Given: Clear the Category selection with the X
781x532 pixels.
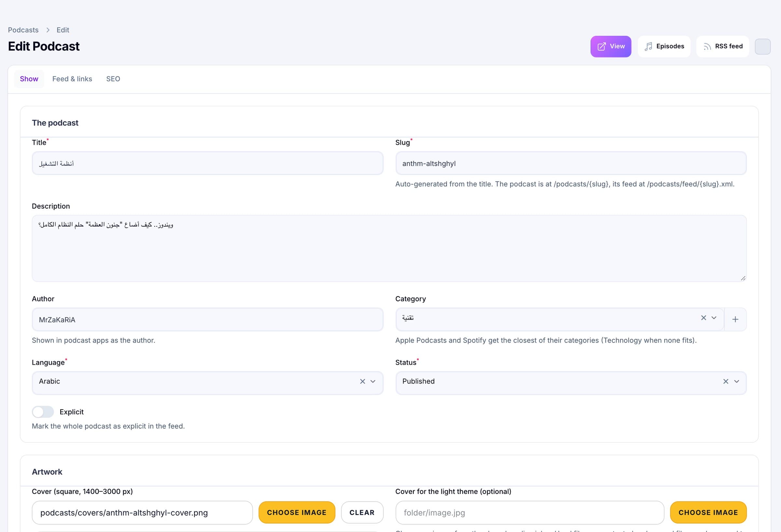Looking at the screenshot, I should pos(703,318).
